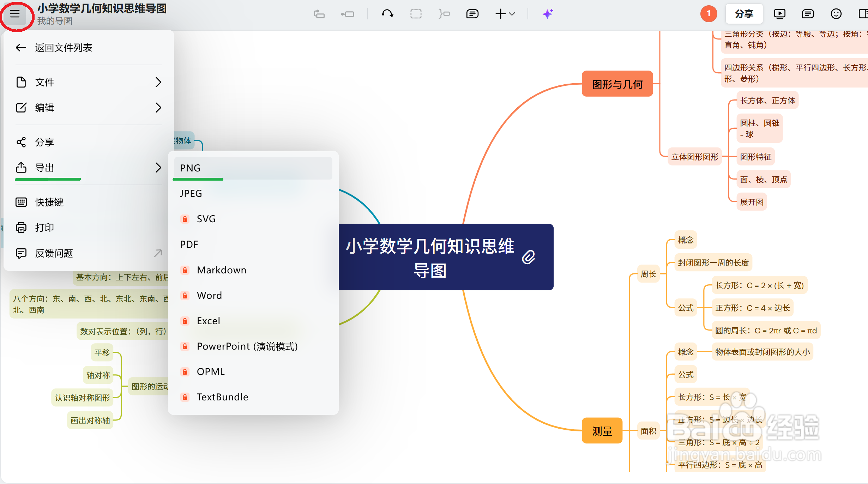This screenshot has width=868, height=484.
Task: Select PNG as the export format
Action: [x=252, y=168]
